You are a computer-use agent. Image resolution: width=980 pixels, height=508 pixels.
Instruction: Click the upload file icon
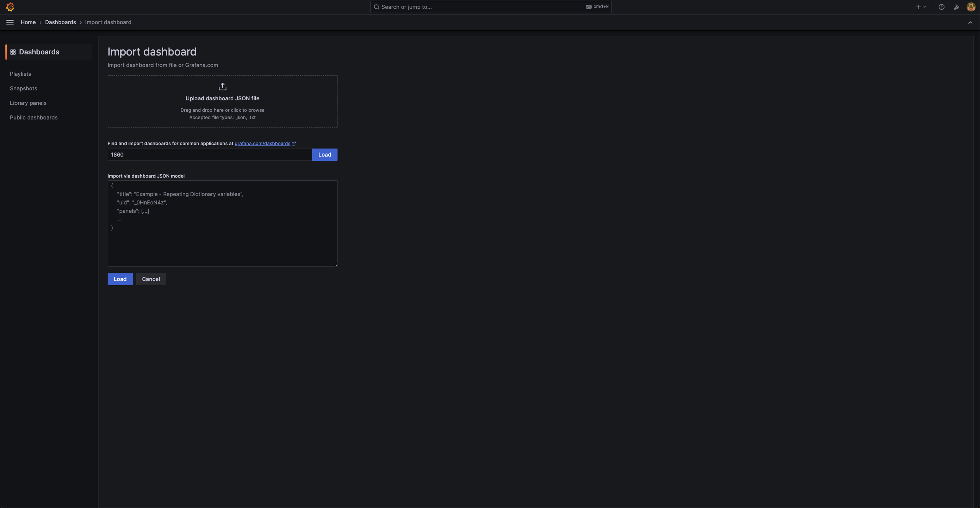222,87
